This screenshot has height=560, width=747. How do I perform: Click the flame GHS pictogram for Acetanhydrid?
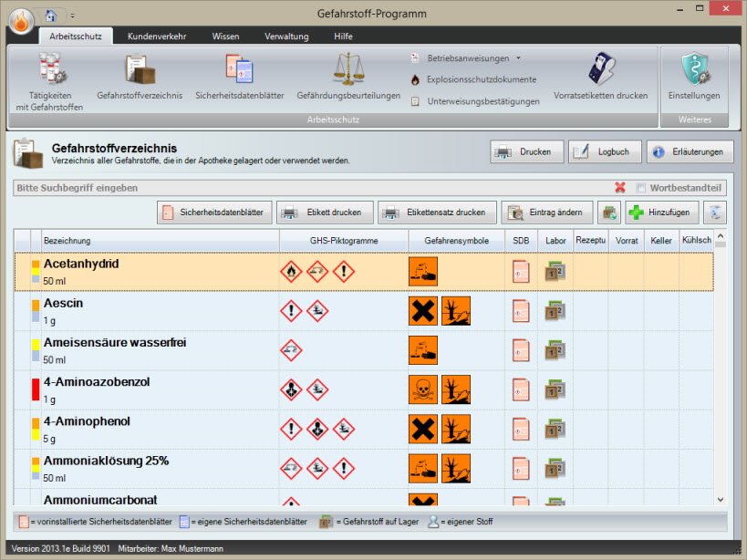(291, 272)
